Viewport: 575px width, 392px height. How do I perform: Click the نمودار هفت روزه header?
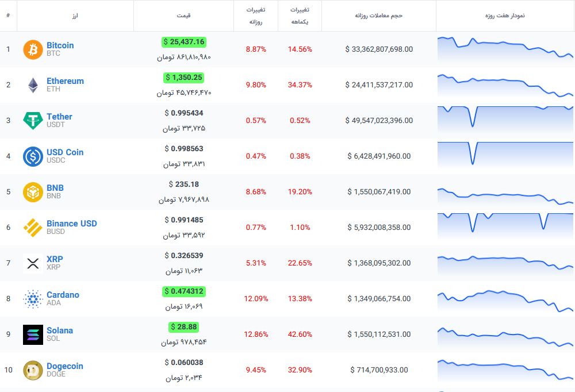tap(505, 16)
